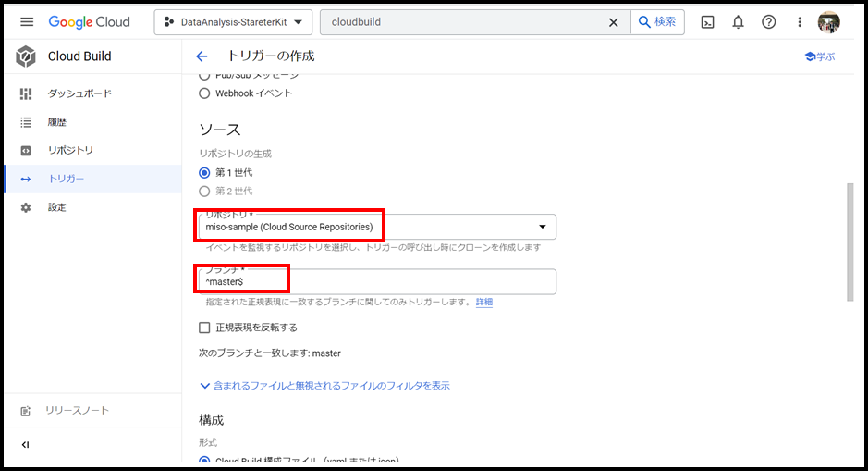Open the three-dot more options menu

(800, 22)
